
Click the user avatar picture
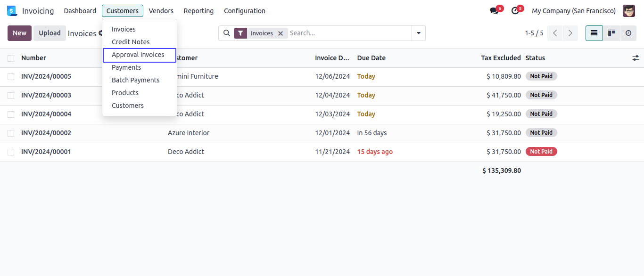coord(628,11)
